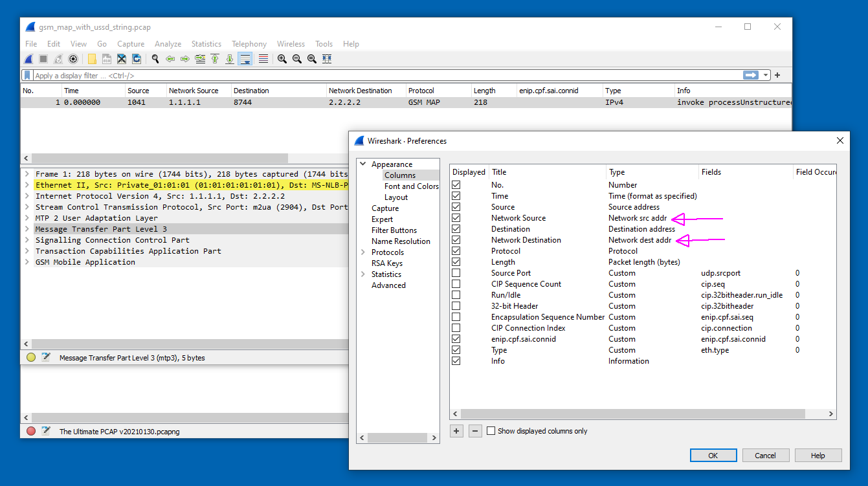The width and height of the screenshot is (868, 486).
Task: Click Help in Preferences dialog
Action: click(x=818, y=456)
